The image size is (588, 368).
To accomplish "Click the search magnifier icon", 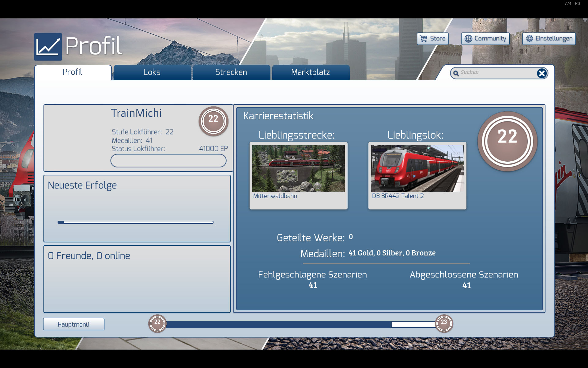I will tap(456, 73).
